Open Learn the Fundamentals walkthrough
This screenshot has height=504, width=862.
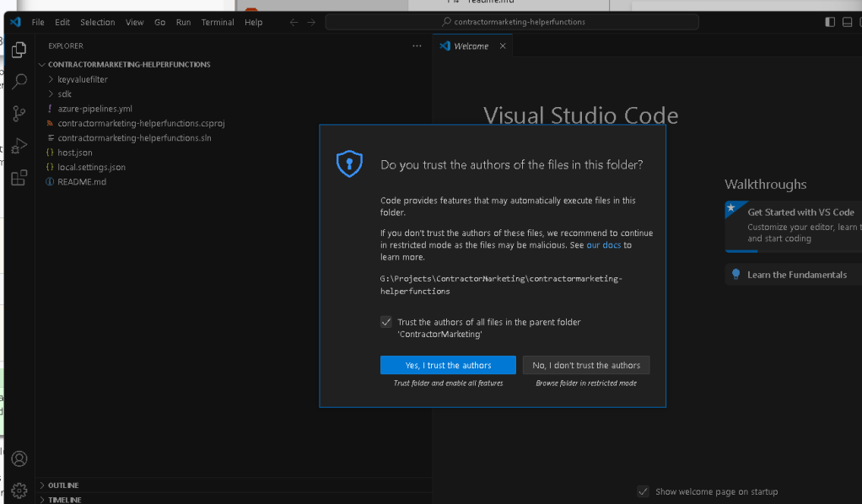coord(794,274)
